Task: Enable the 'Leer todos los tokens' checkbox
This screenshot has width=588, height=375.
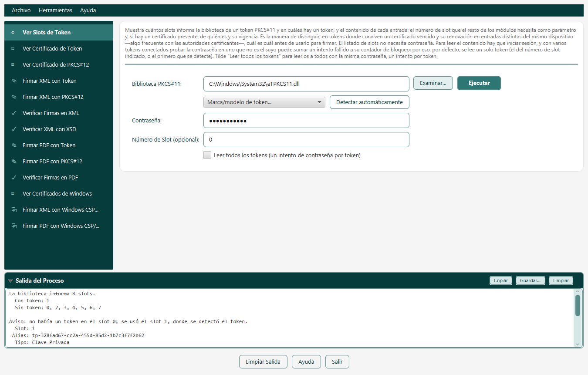Action: [207, 155]
